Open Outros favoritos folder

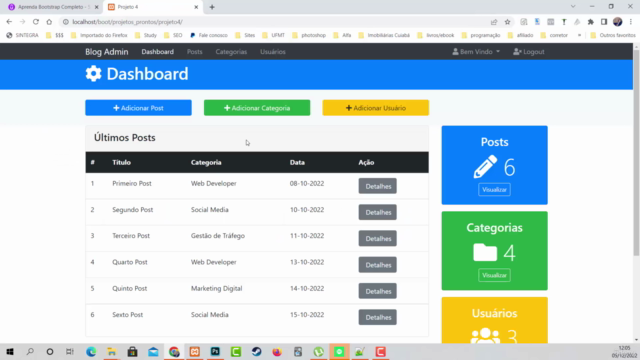[x=613, y=36]
